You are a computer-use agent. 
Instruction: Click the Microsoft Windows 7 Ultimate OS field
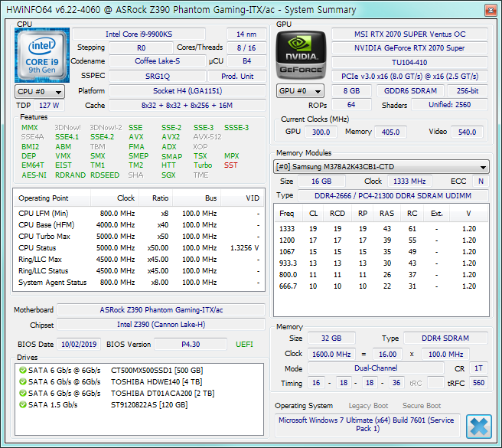coord(367,425)
